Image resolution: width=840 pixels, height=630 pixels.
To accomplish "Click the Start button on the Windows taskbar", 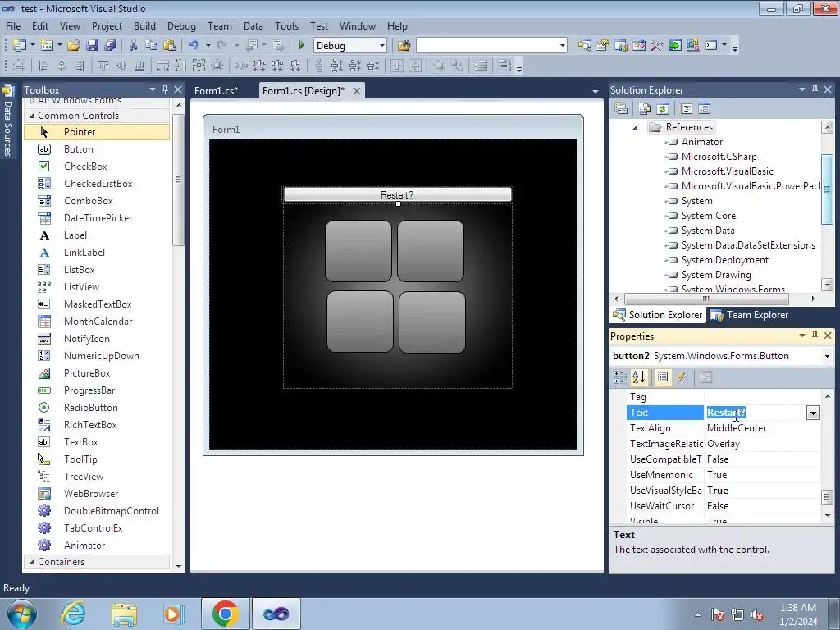I will click(x=22, y=614).
